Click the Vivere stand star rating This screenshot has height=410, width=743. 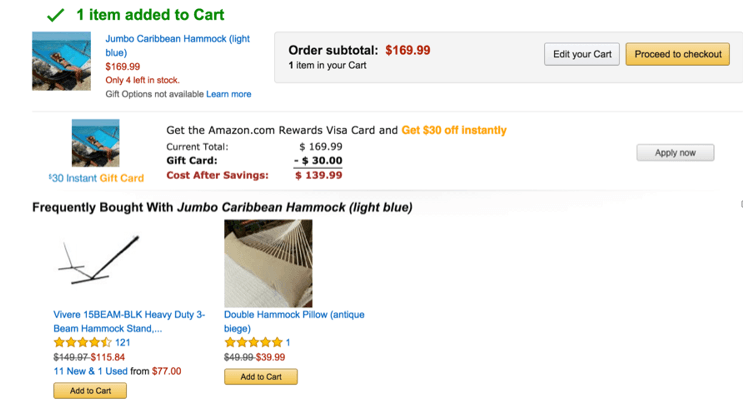[82, 342]
